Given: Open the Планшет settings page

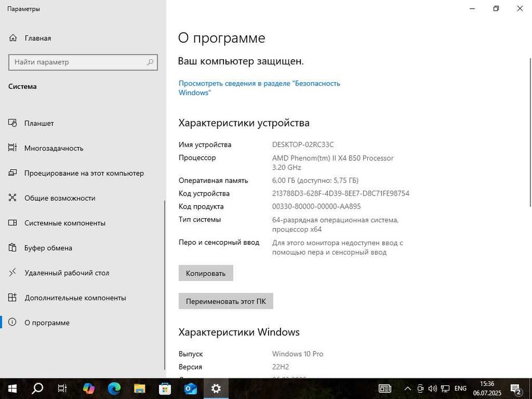Looking at the screenshot, I should click(x=83, y=123).
